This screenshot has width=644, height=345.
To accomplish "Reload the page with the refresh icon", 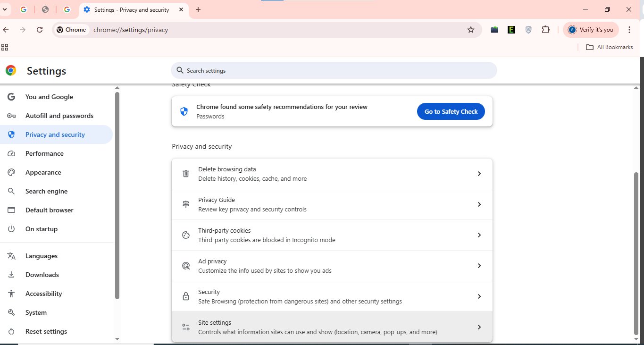I will pos(40,30).
